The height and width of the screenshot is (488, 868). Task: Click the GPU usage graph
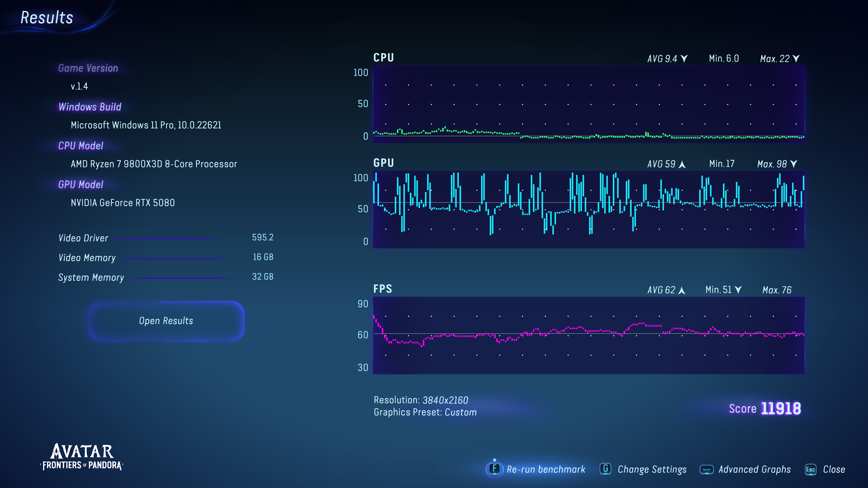pos(588,209)
